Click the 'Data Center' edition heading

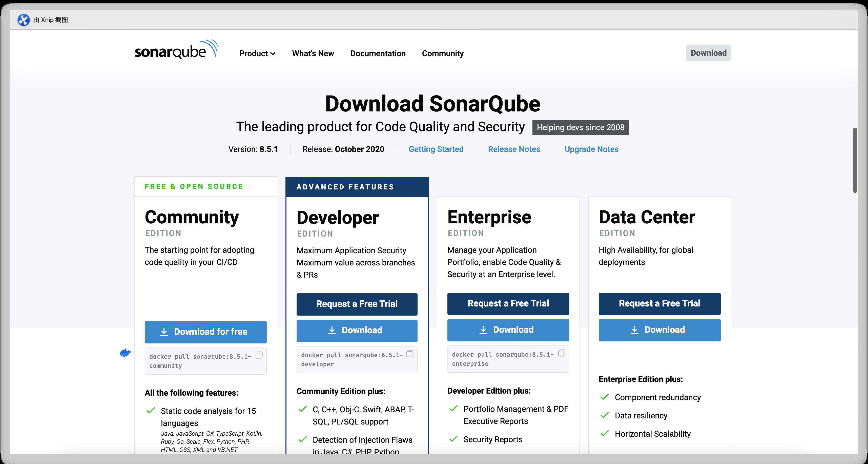647,217
